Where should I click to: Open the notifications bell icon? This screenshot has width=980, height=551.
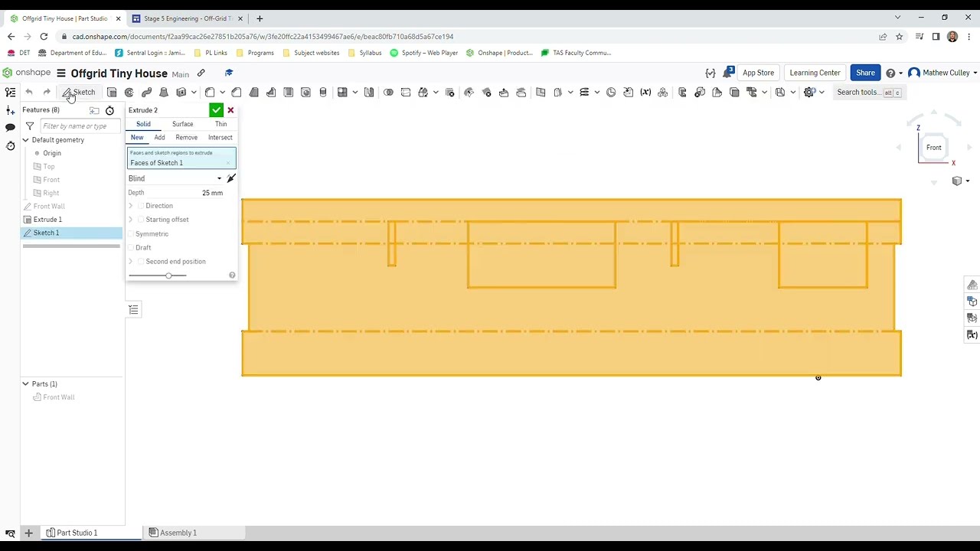[x=727, y=73]
